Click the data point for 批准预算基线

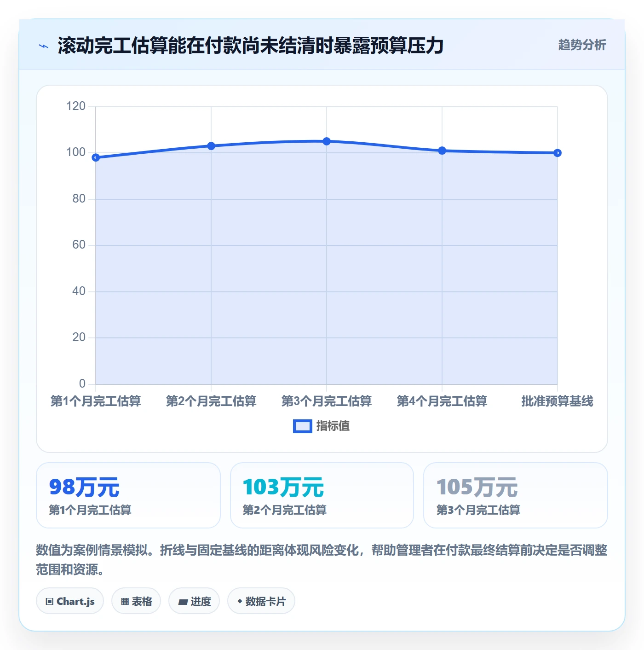pos(558,153)
